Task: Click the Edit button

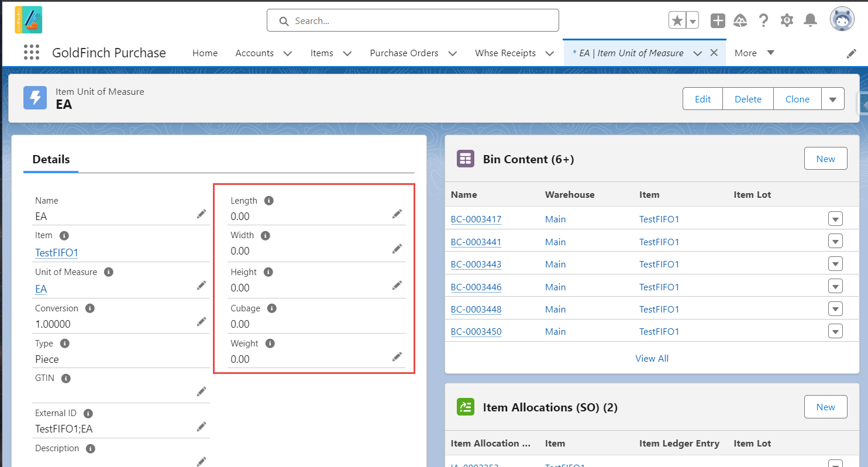Action: click(x=702, y=99)
